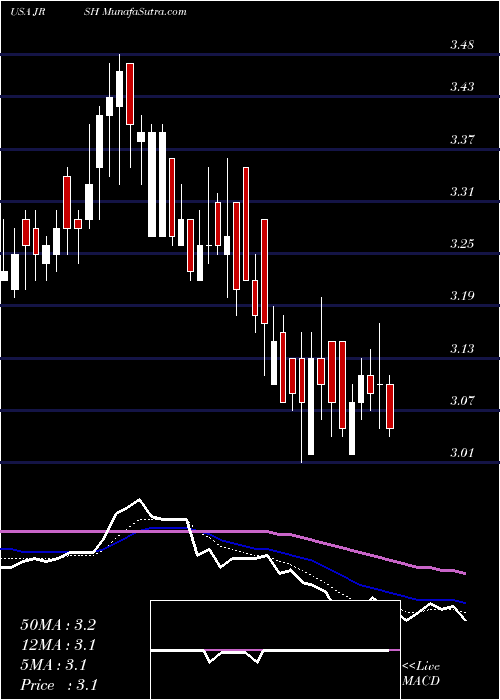500x700 pixels.
Task: Click the 50MA : 3.2 readout
Action: pos(58,625)
